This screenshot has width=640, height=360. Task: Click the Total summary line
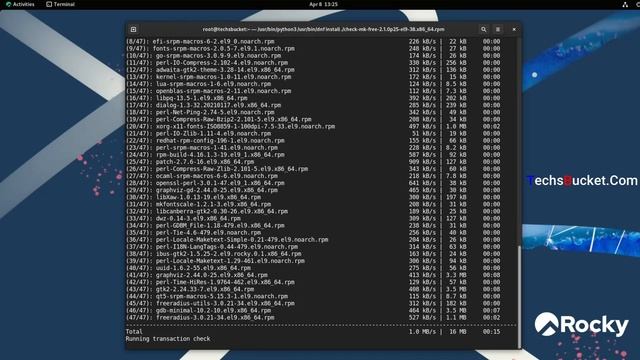coord(313,332)
